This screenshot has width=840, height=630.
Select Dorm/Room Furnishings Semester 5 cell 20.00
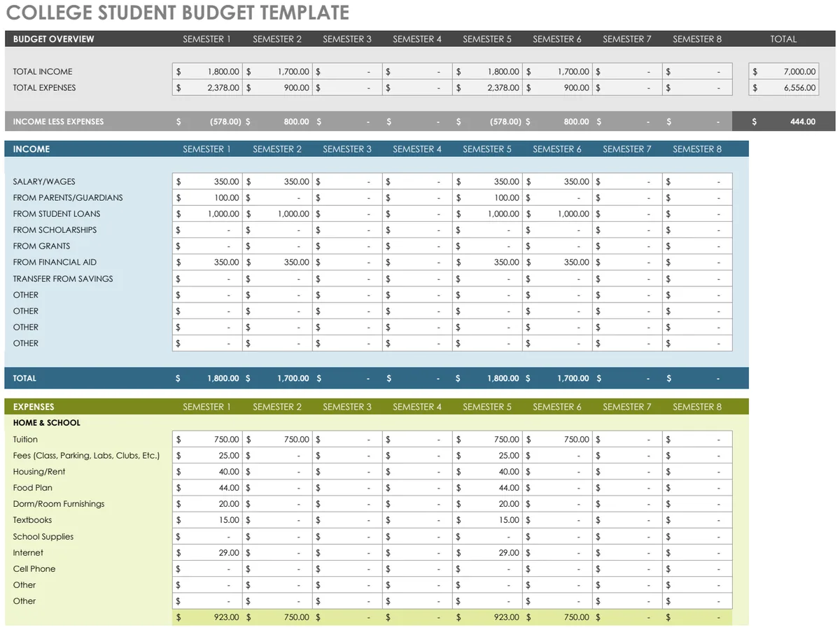coord(487,504)
